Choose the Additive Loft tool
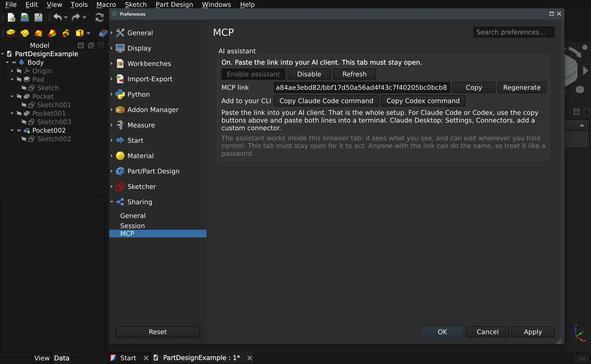This screenshot has height=364, width=591. click(38, 33)
